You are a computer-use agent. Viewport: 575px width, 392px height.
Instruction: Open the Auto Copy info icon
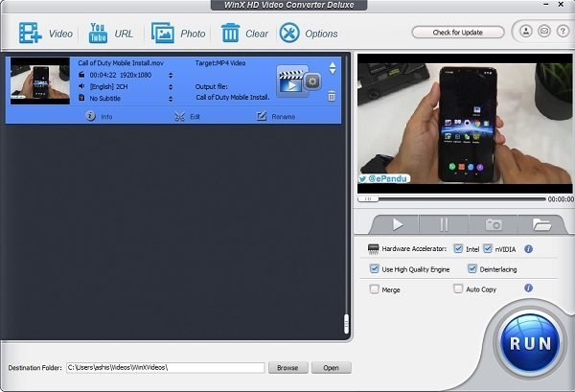tap(528, 288)
